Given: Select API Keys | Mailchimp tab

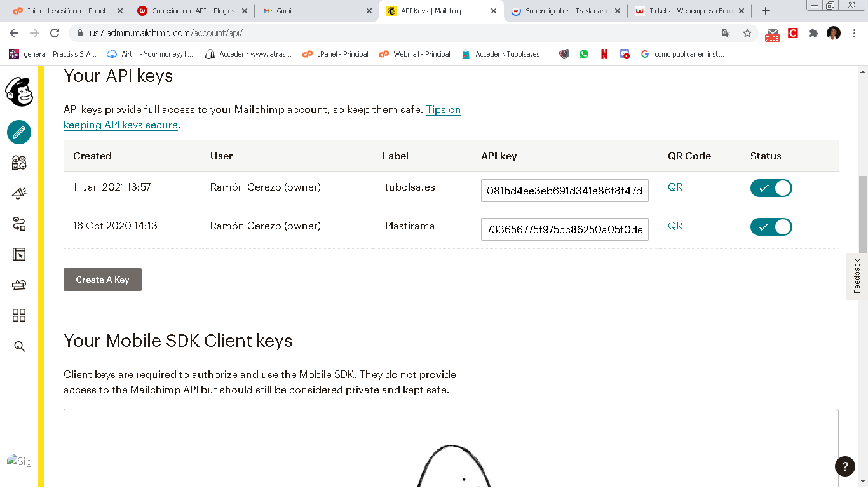Looking at the screenshot, I should (x=442, y=11).
